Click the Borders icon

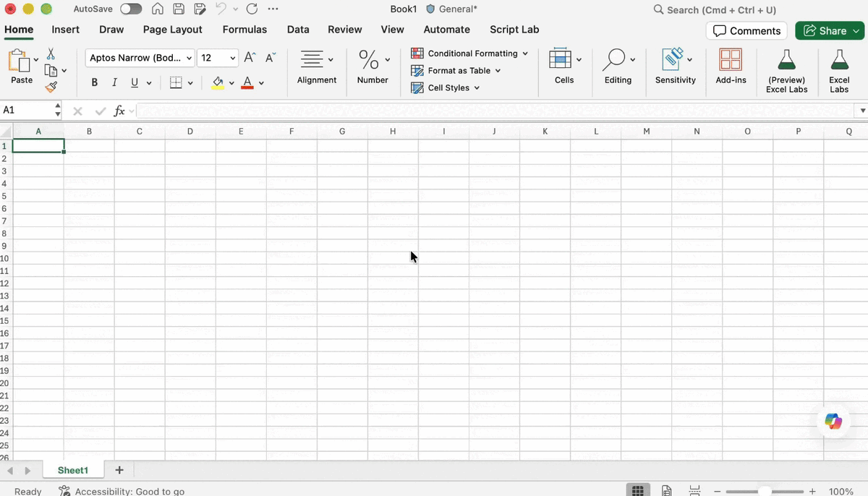point(176,82)
